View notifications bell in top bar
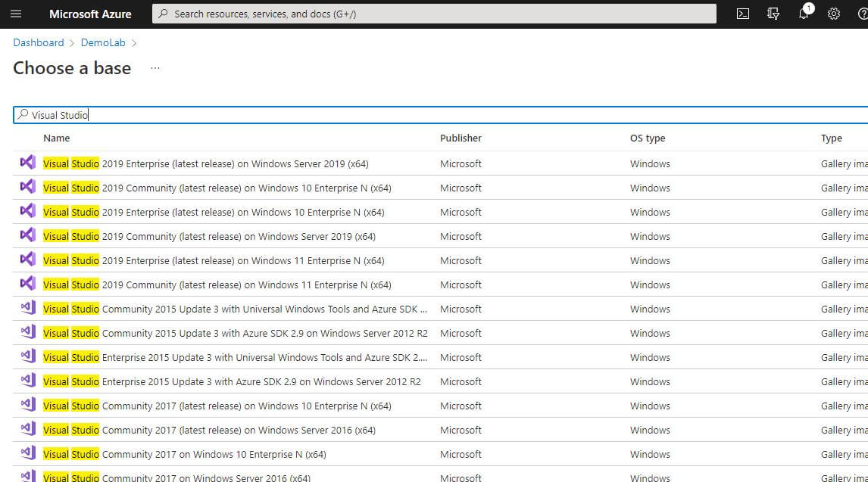 coord(804,14)
